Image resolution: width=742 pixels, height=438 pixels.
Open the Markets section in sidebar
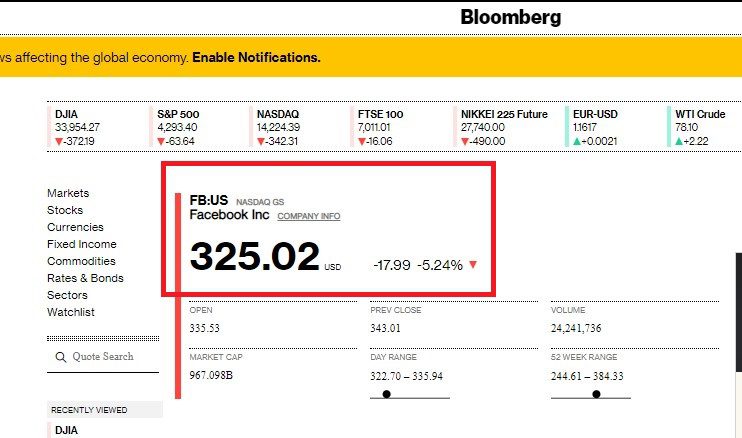pos(68,193)
